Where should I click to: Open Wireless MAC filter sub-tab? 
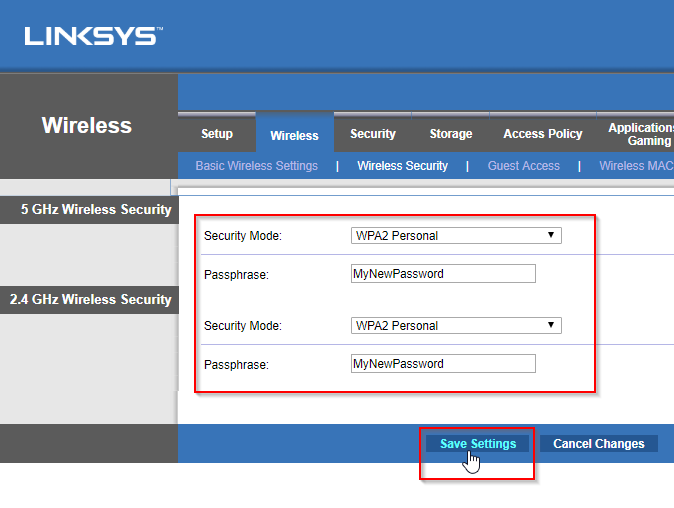point(637,165)
